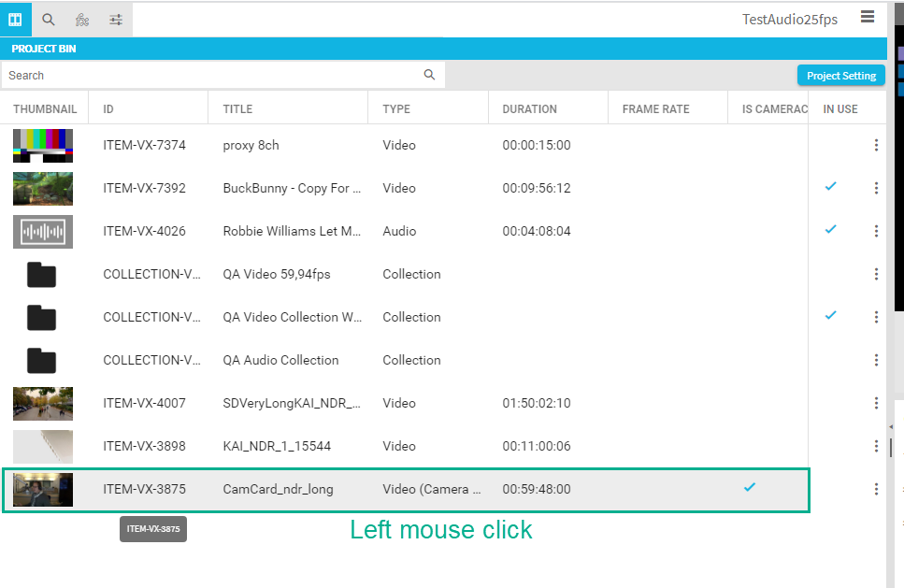Click the magnifier icon in the search field

click(x=429, y=75)
